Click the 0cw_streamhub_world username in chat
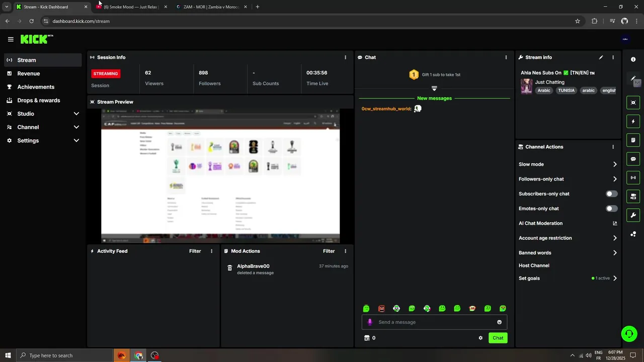 point(386,109)
